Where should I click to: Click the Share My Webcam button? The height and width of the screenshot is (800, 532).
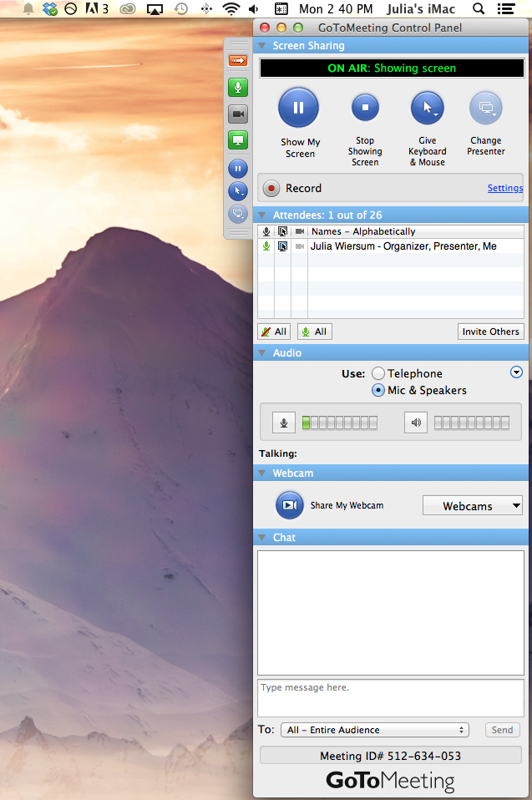coord(290,505)
